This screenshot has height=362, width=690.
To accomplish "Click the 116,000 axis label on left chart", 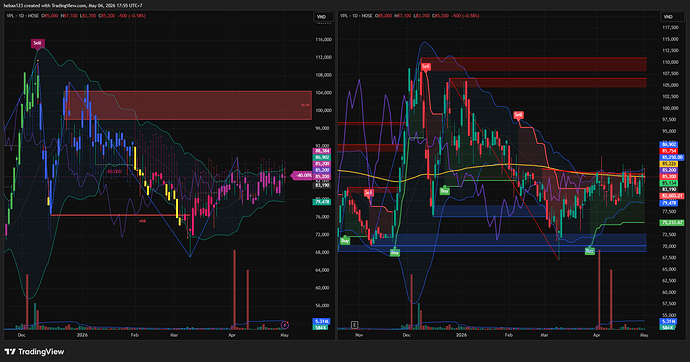I will [323, 40].
